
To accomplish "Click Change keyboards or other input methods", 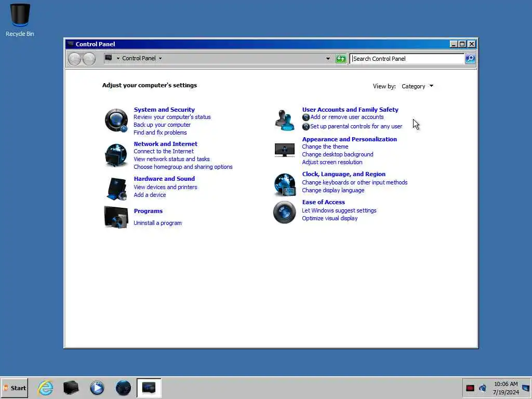I will (x=355, y=182).
